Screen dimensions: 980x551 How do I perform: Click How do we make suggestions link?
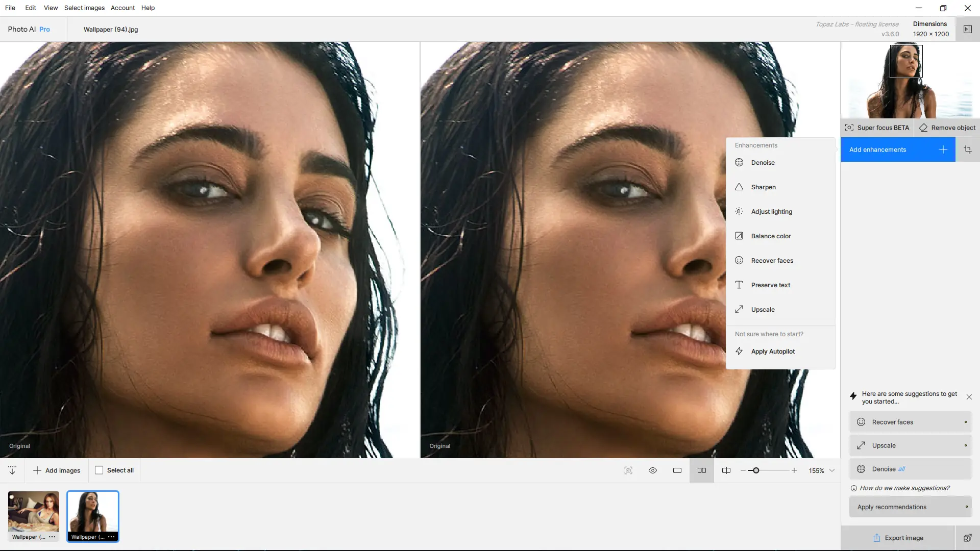tap(904, 488)
